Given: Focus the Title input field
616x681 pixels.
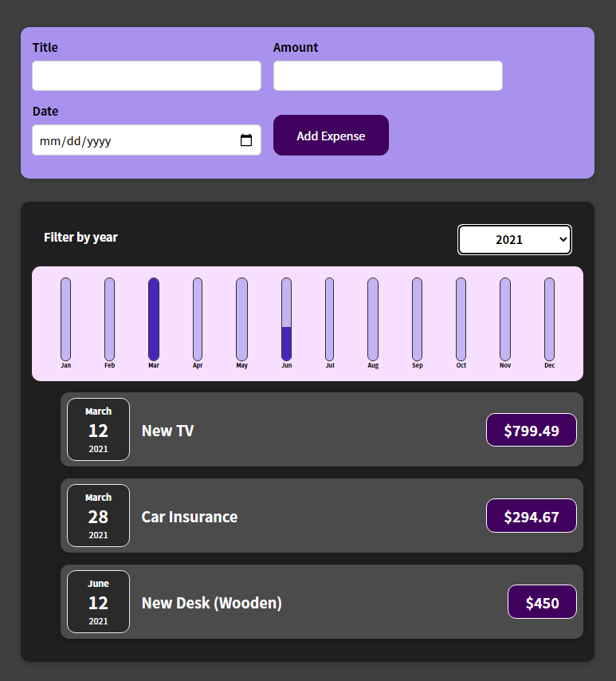Looking at the screenshot, I should (x=146, y=76).
